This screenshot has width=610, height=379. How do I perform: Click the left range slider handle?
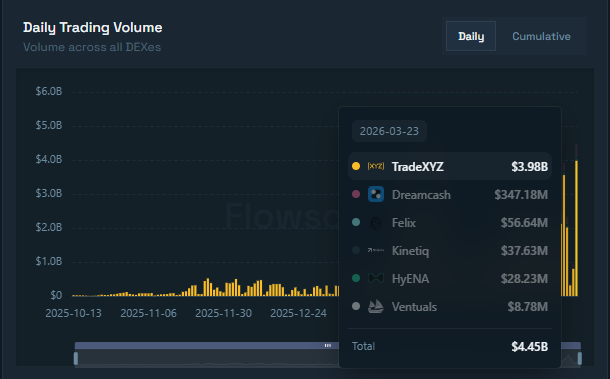tap(76, 358)
